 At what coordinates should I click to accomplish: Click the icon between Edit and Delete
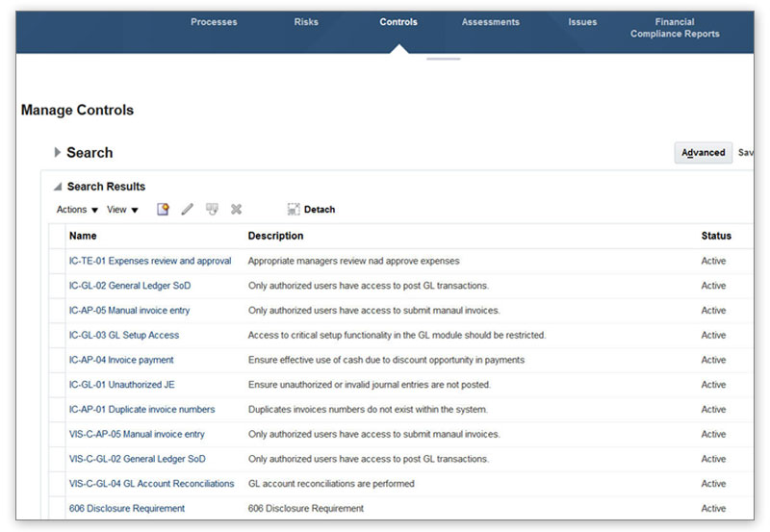[x=212, y=209]
